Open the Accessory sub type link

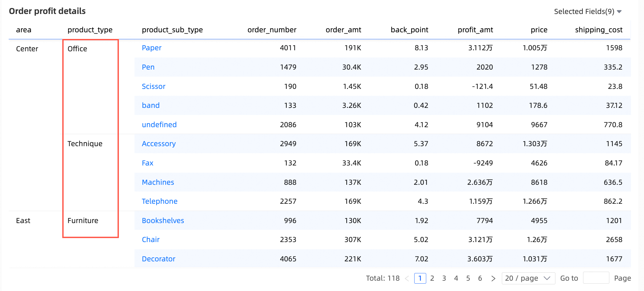pyautogui.click(x=159, y=144)
